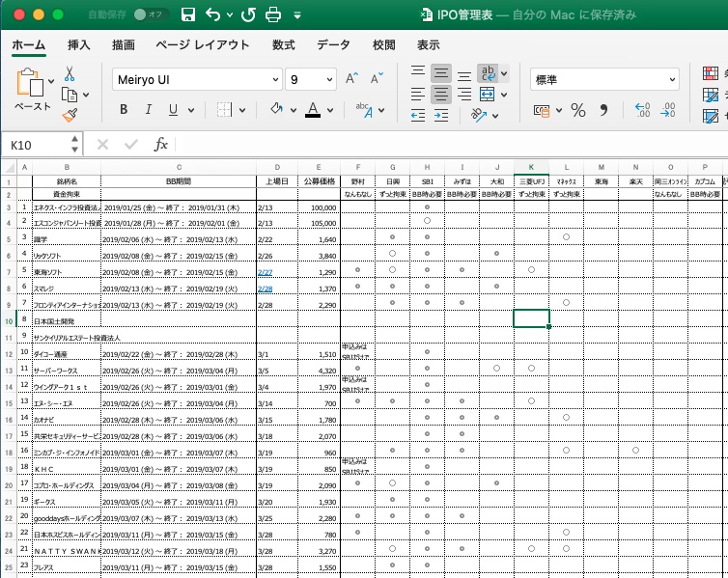
Task: Click the Save icon in the title bar
Action: tap(188, 14)
